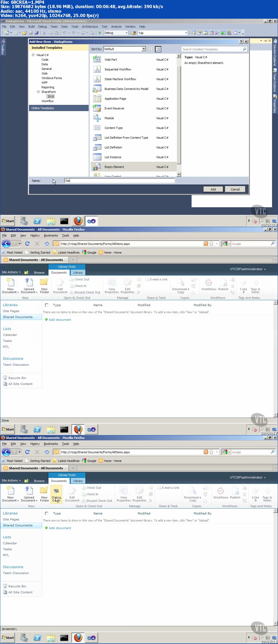This screenshot has width=278, height=644.
Task: Select Windows Forms in templates tree
Action: pos(51,78)
